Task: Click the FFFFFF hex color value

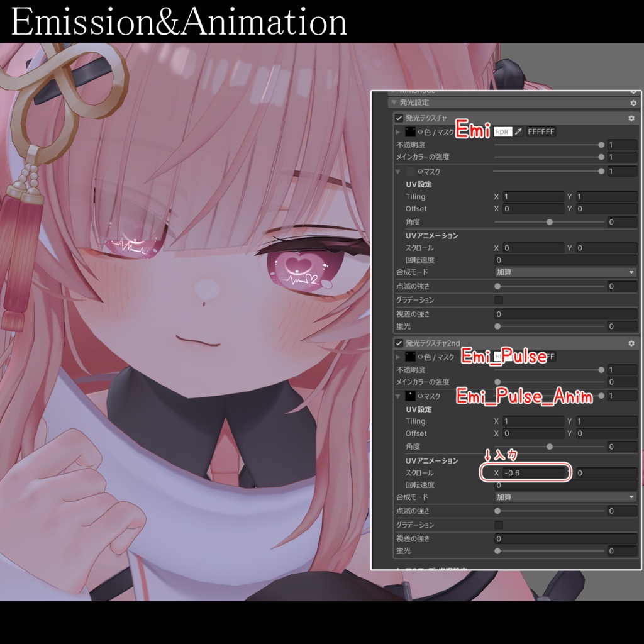Action: tap(541, 132)
